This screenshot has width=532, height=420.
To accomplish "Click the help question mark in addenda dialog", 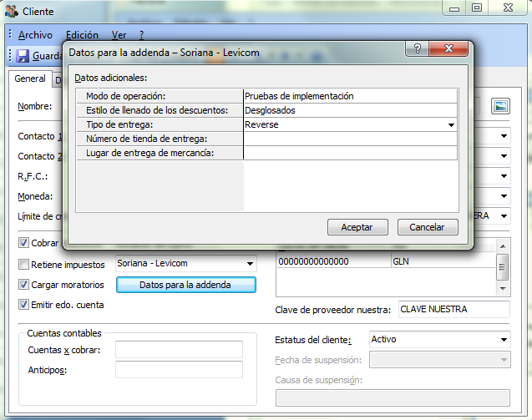I will (418, 49).
